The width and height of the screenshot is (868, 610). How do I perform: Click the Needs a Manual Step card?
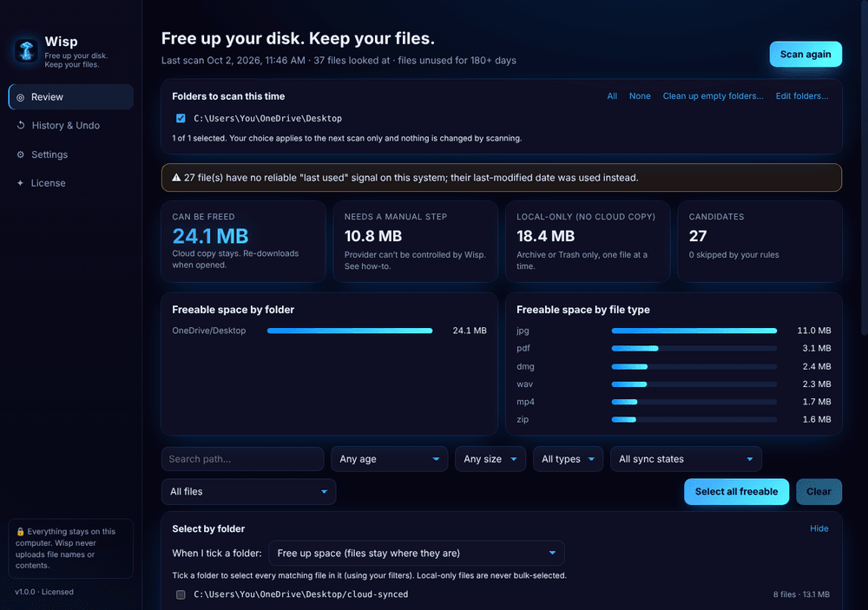(x=415, y=241)
